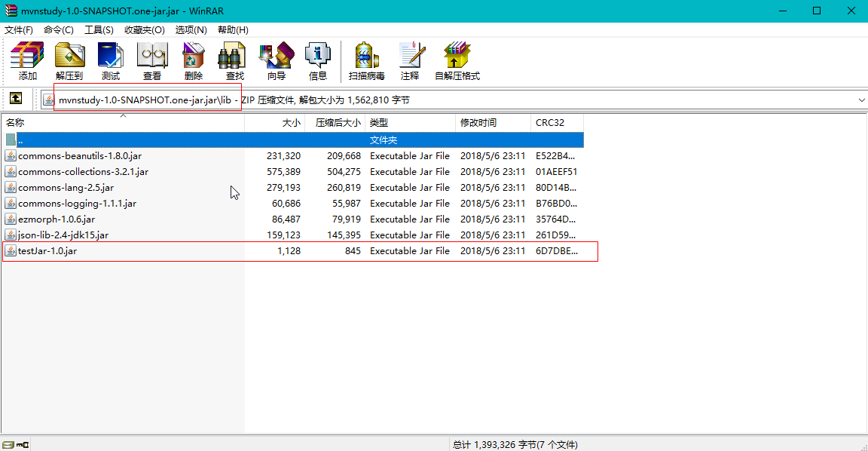The image size is (868, 451).
Task: Click CRC32 value 01AEEF51
Action: click(556, 172)
